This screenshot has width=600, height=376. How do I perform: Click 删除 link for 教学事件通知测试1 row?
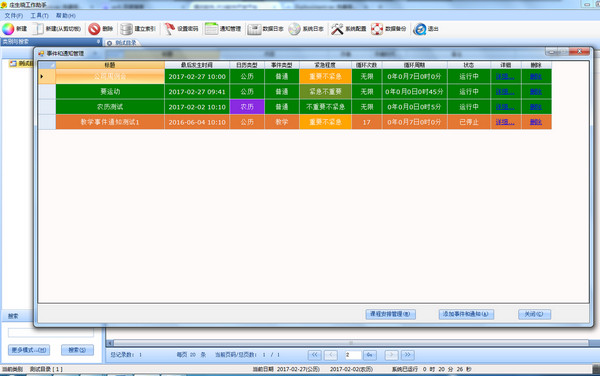click(536, 122)
